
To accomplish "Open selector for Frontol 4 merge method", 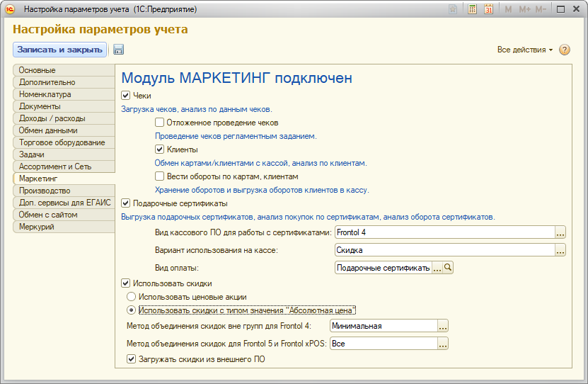I will pyautogui.click(x=442, y=326).
